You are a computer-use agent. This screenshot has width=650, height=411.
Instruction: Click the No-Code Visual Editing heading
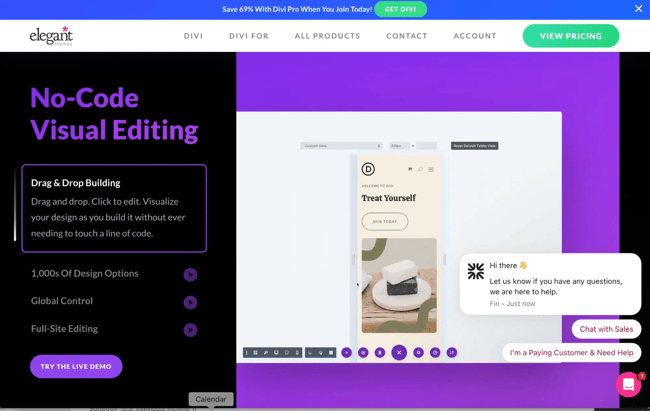pos(114,114)
